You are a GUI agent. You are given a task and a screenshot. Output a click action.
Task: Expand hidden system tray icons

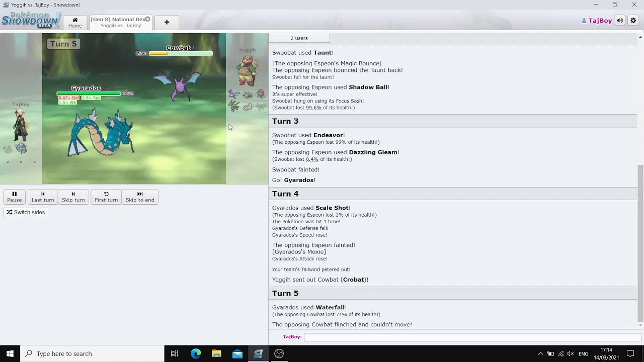[x=540, y=353]
